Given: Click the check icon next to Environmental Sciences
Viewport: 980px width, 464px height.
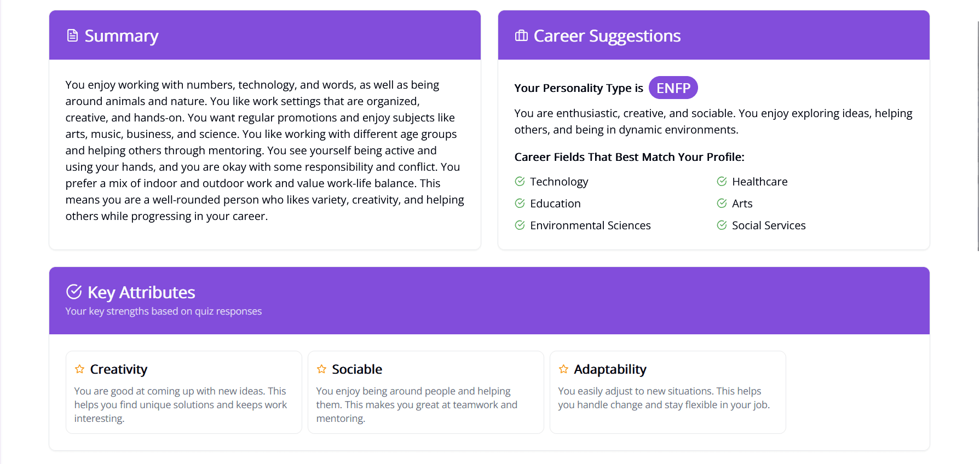Looking at the screenshot, I should tap(520, 225).
